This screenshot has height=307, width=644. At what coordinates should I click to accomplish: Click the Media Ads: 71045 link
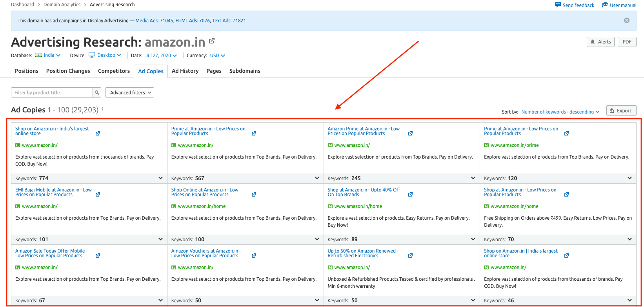point(154,21)
